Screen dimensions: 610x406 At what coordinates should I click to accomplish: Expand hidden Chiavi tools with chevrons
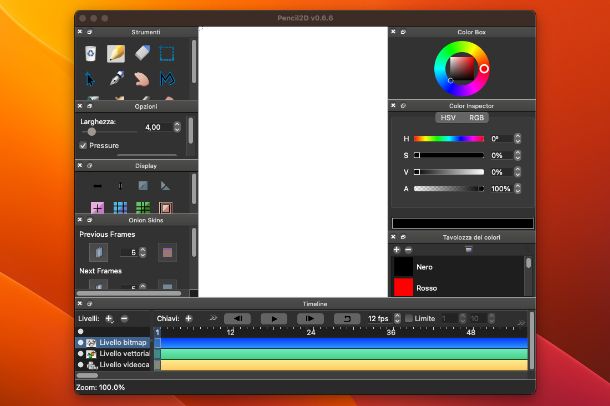tap(213, 318)
